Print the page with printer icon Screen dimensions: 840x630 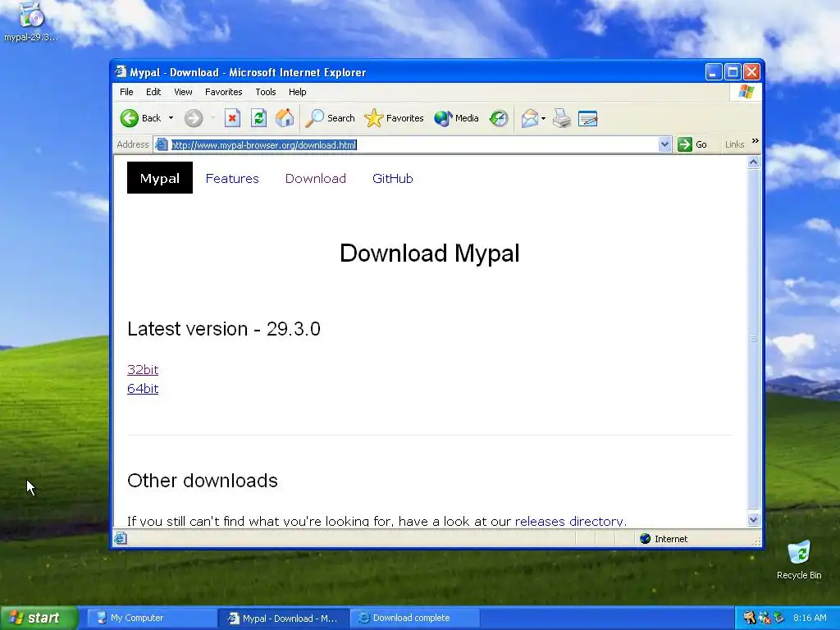[561, 118]
